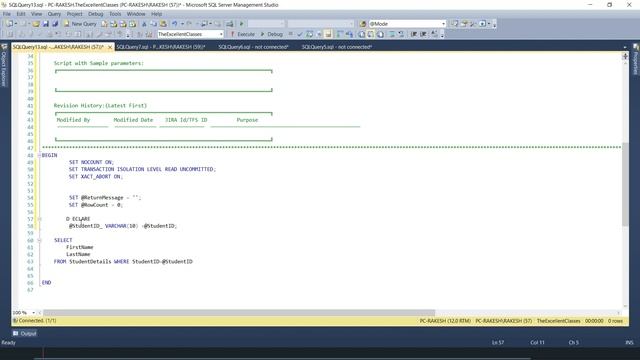Collapse the DECLARE block at line 57
This screenshot has width=640, height=360.
tap(39, 219)
